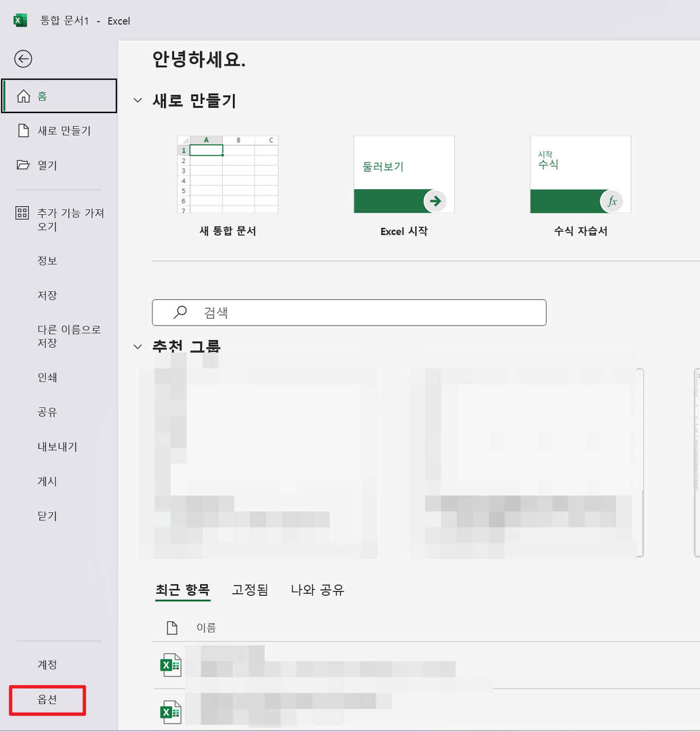The height and width of the screenshot is (732, 700).
Task: Click the 홈 house icon
Action: (24, 96)
